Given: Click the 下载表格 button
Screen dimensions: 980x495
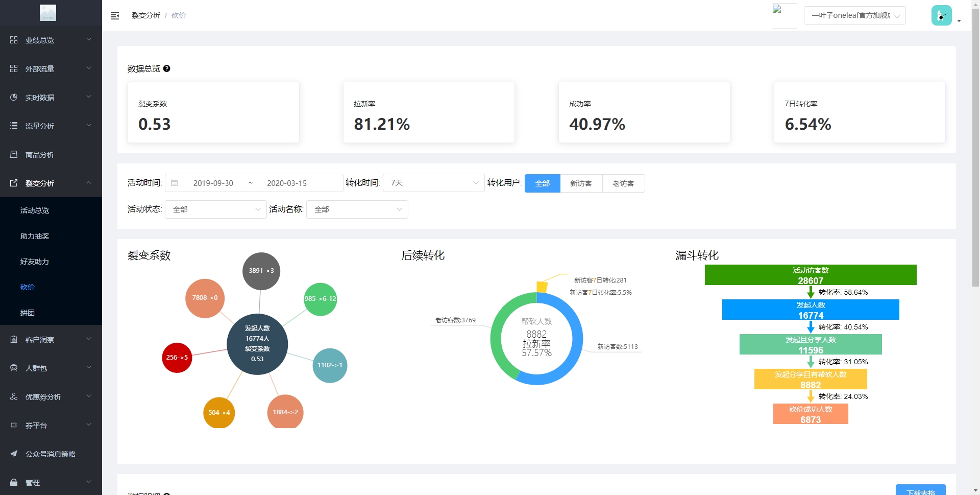Looking at the screenshot, I should pyautogui.click(x=920, y=490).
